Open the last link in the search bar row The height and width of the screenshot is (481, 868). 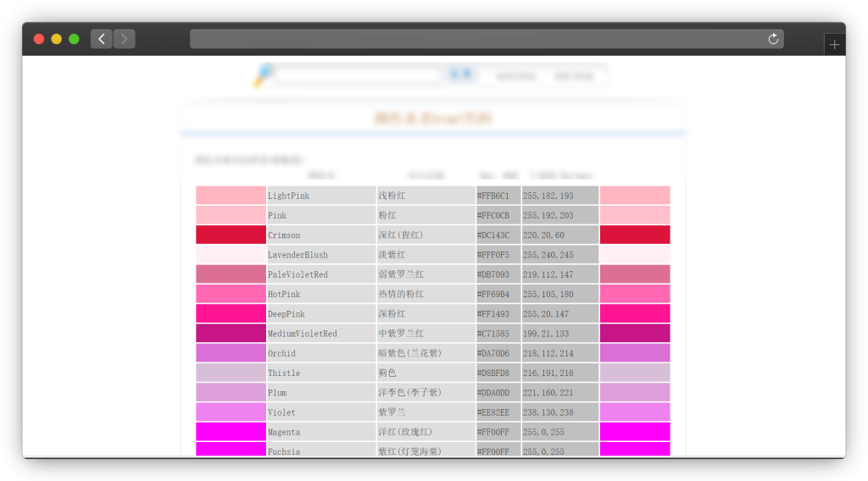click(x=574, y=76)
